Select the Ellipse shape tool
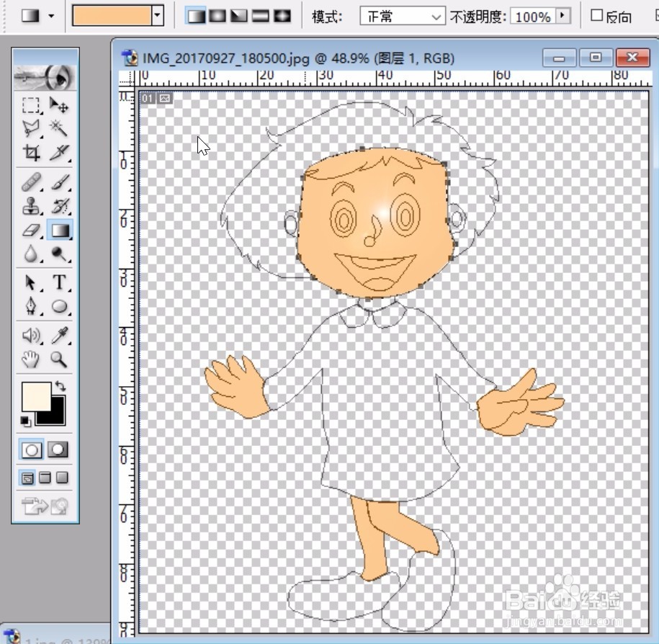Image resolution: width=659 pixels, height=644 pixels. [x=59, y=306]
